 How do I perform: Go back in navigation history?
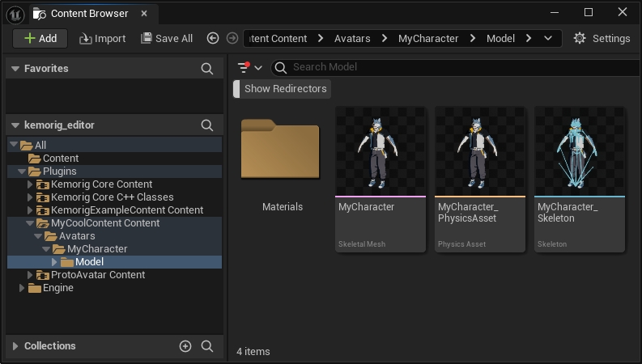tap(213, 38)
